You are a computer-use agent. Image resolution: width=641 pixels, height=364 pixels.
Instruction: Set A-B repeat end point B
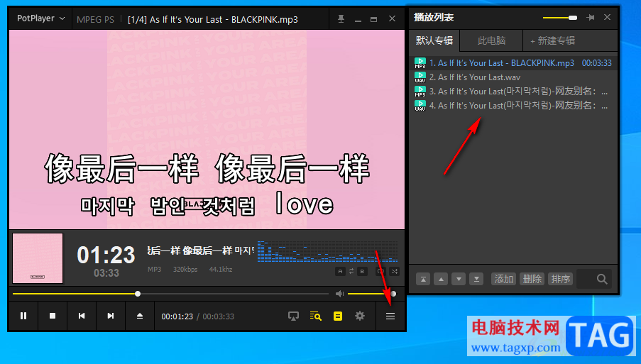[362, 271]
